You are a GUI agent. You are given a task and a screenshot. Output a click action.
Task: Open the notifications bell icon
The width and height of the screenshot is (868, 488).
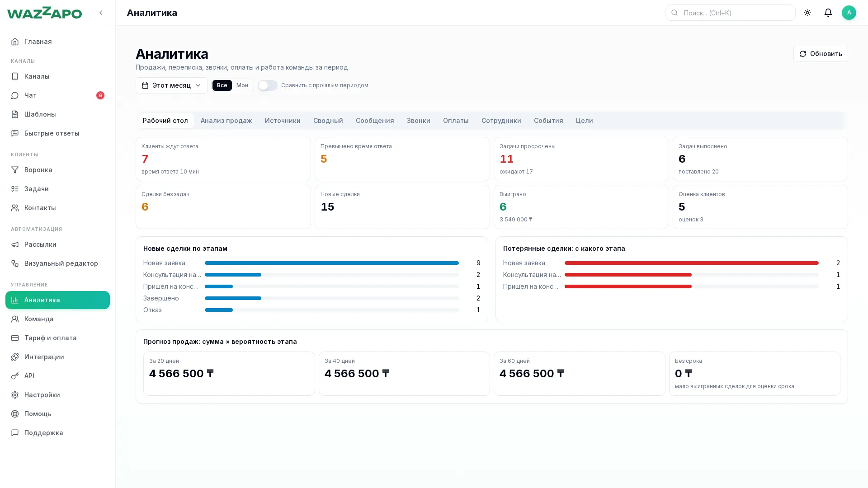pyautogui.click(x=828, y=13)
